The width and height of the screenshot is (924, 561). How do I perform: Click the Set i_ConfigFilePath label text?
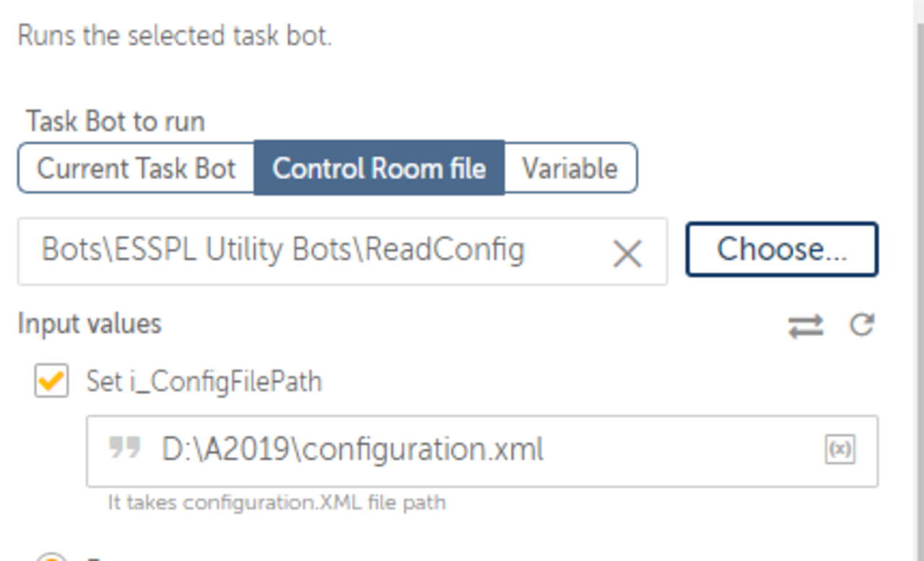point(204,380)
